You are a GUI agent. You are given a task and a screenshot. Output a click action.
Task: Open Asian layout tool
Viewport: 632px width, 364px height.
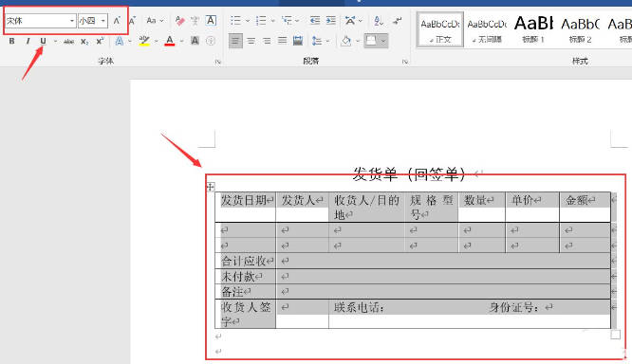(x=350, y=21)
